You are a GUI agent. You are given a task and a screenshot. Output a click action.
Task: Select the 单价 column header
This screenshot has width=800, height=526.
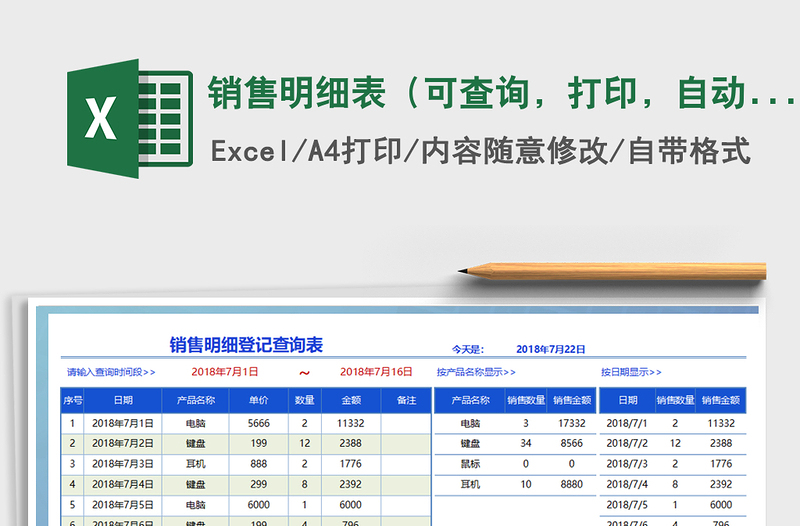pos(259,400)
